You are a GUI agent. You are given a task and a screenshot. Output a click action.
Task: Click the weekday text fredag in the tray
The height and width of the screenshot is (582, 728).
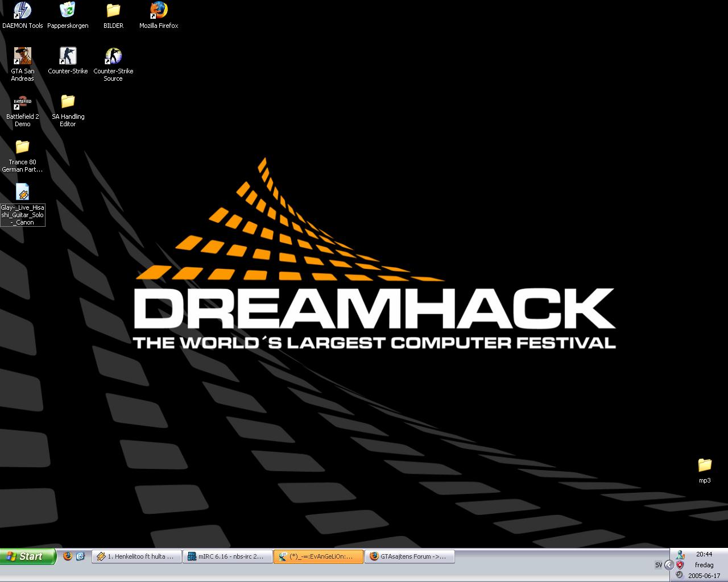click(x=704, y=565)
